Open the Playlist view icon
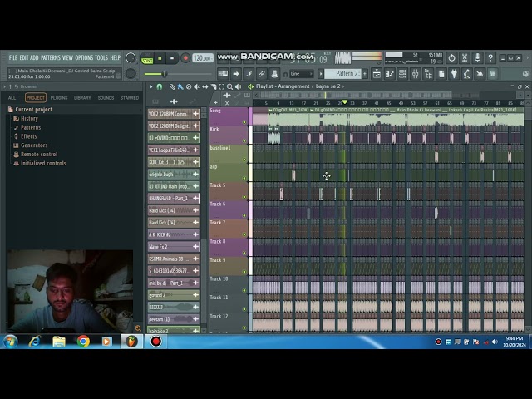Image resolution: width=532 pixels, height=399 pixels. coord(377,74)
